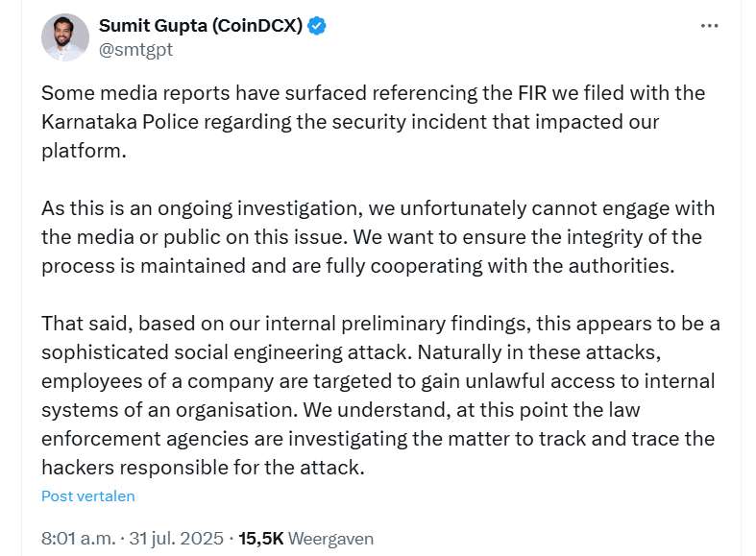Click the paragraph starting "Some media reports"
Image resolution: width=756 pixels, height=556 pixels.
click(x=373, y=122)
